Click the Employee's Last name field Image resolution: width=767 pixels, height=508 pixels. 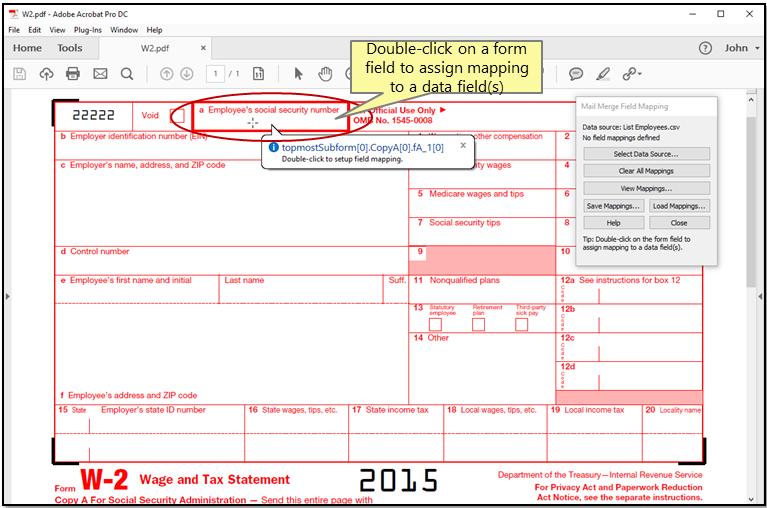(301, 289)
